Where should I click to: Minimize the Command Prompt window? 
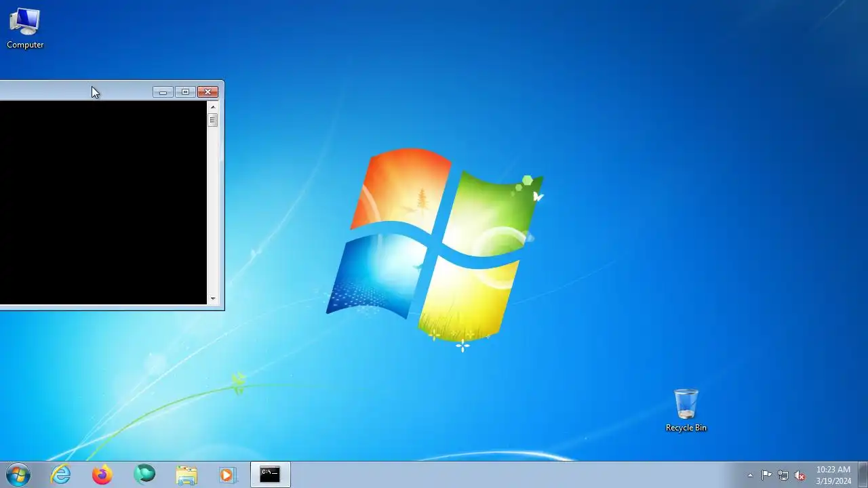163,92
